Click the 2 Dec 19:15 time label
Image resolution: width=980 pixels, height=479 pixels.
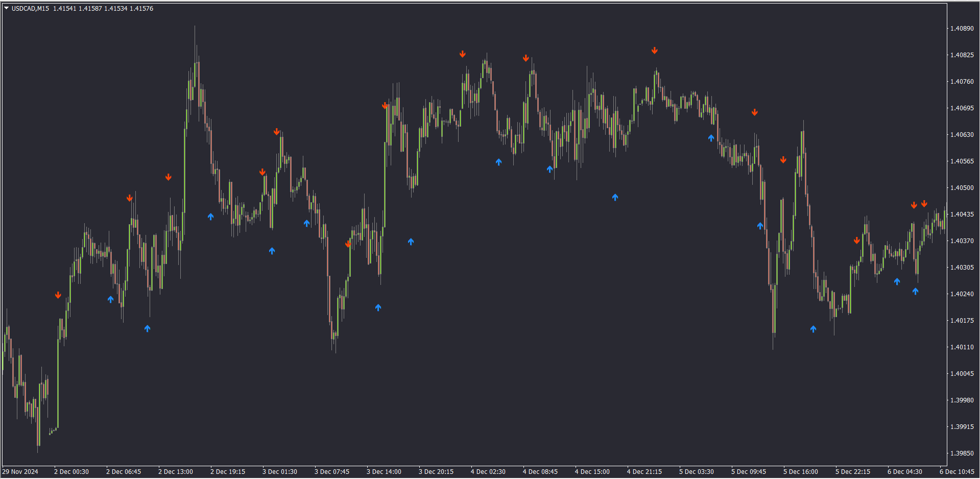pos(228,472)
